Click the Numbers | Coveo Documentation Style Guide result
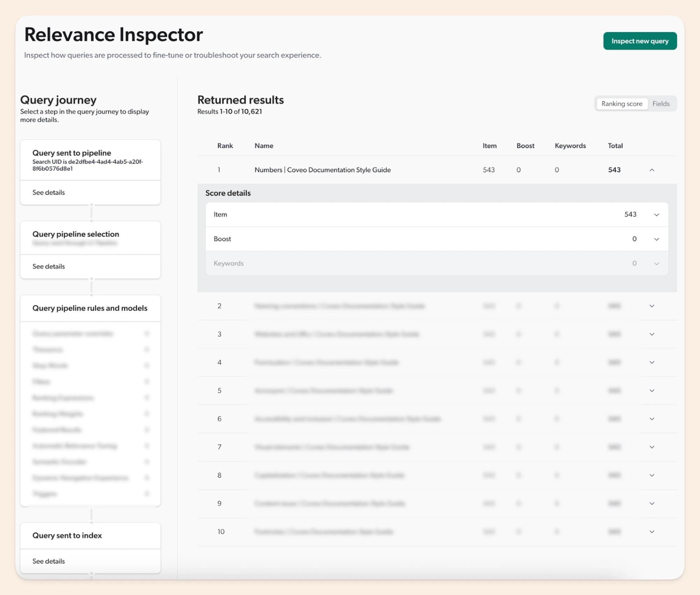 point(323,170)
